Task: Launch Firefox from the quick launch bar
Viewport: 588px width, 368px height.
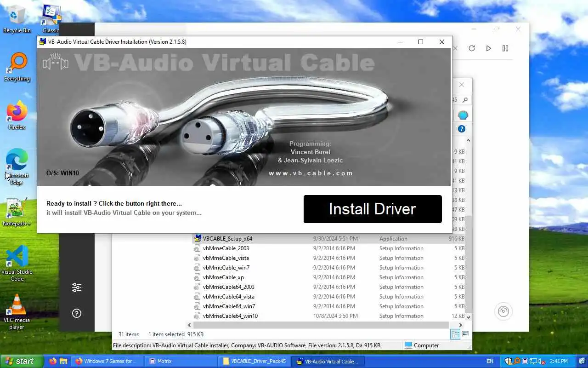Action: pos(53,361)
